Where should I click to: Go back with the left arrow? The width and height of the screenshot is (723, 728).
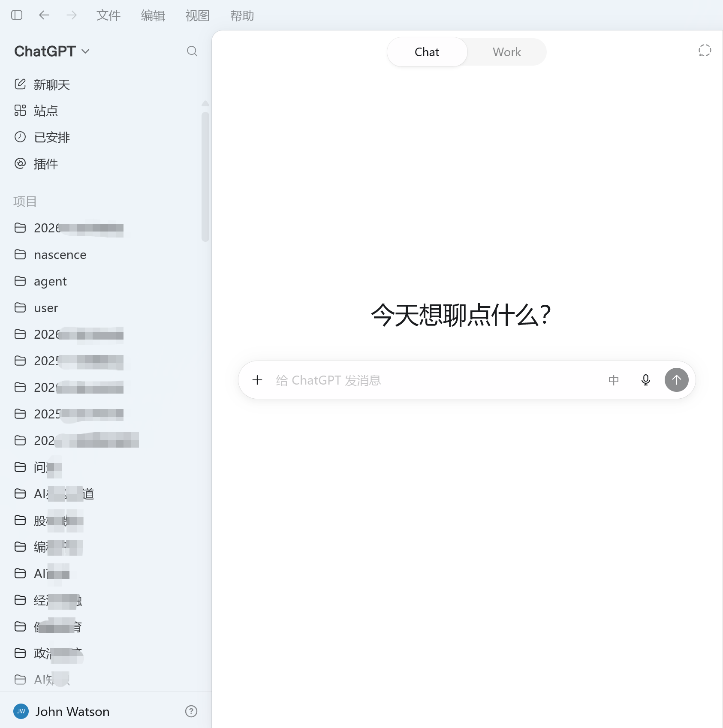(x=44, y=15)
